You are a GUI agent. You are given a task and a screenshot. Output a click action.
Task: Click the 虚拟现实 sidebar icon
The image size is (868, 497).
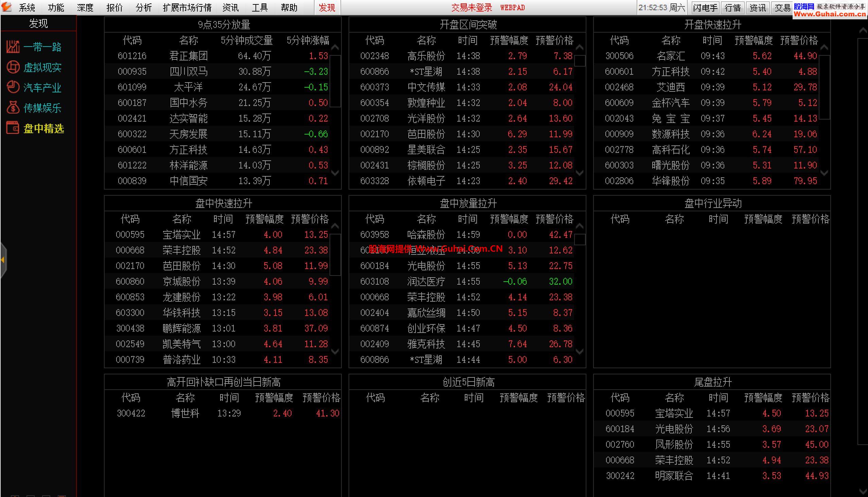(13, 67)
